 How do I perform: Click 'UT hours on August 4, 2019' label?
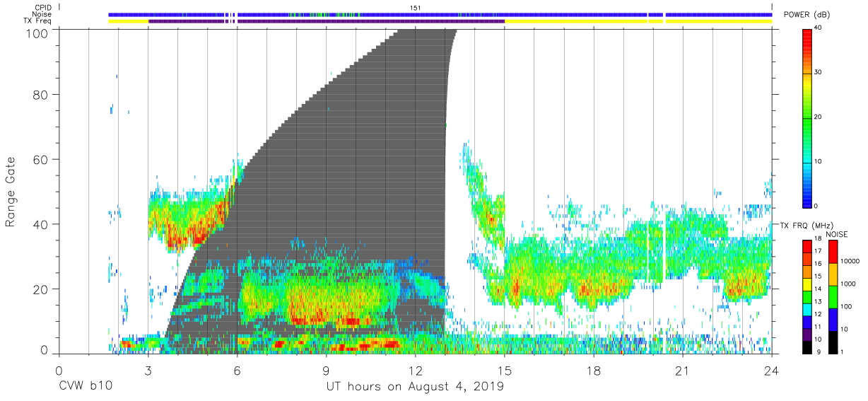(x=415, y=387)
